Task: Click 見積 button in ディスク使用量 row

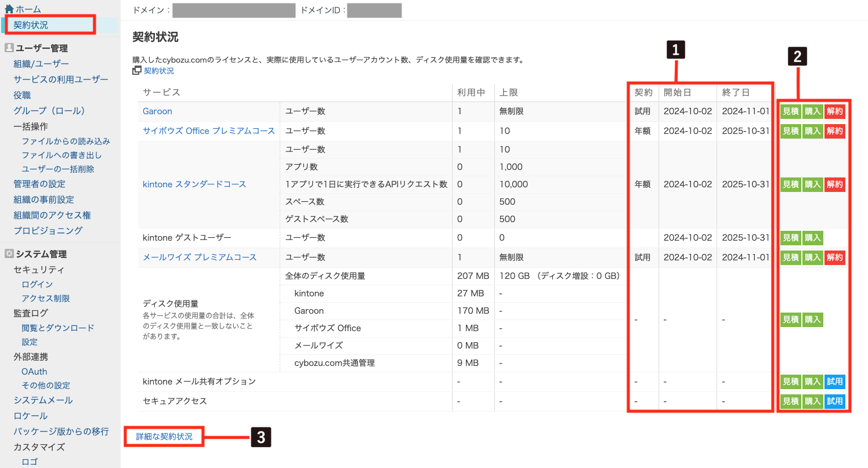Action: [790, 320]
